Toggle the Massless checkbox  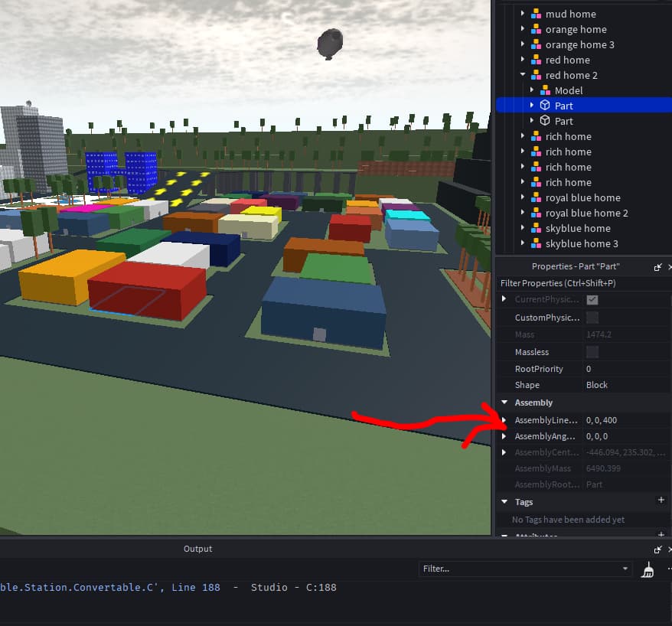592,352
